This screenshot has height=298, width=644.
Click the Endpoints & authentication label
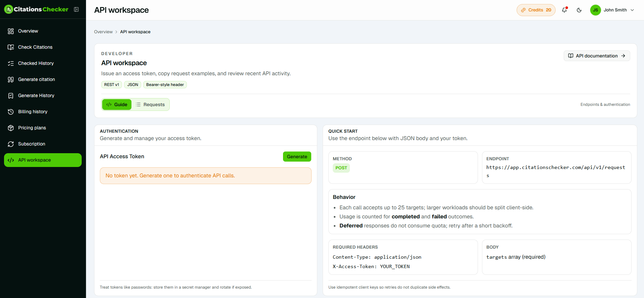click(x=605, y=104)
